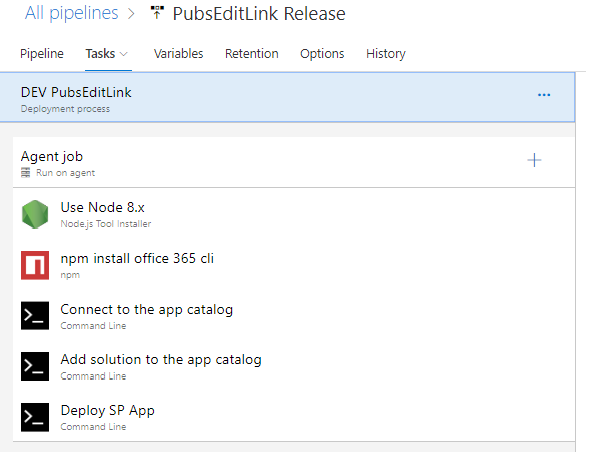Add a task to Agent job with plus icon

point(534,160)
